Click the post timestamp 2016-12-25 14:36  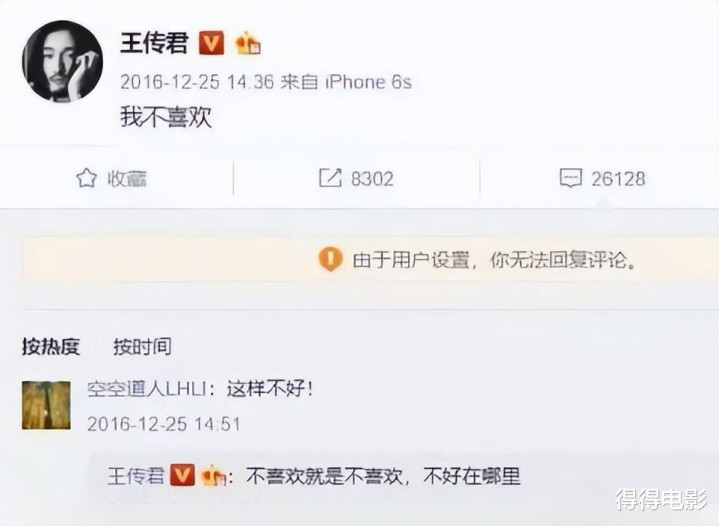[x=197, y=82]
